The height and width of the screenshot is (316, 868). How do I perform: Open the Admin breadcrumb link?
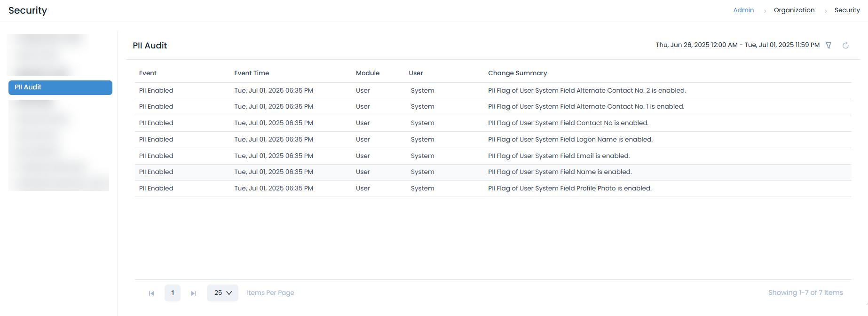click(x=743, y=10)
